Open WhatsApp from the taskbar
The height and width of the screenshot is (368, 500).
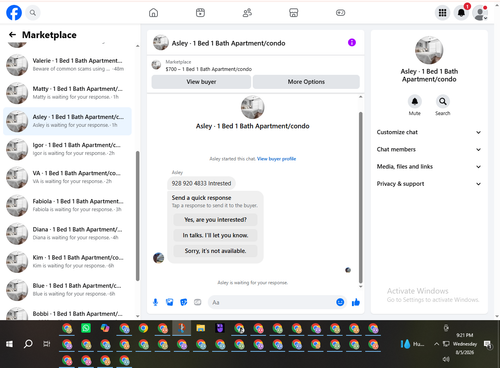pos(86,328)
